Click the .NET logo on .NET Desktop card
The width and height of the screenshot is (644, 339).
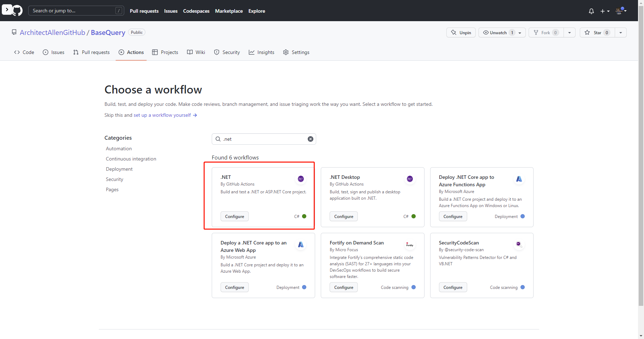[410, 179]
